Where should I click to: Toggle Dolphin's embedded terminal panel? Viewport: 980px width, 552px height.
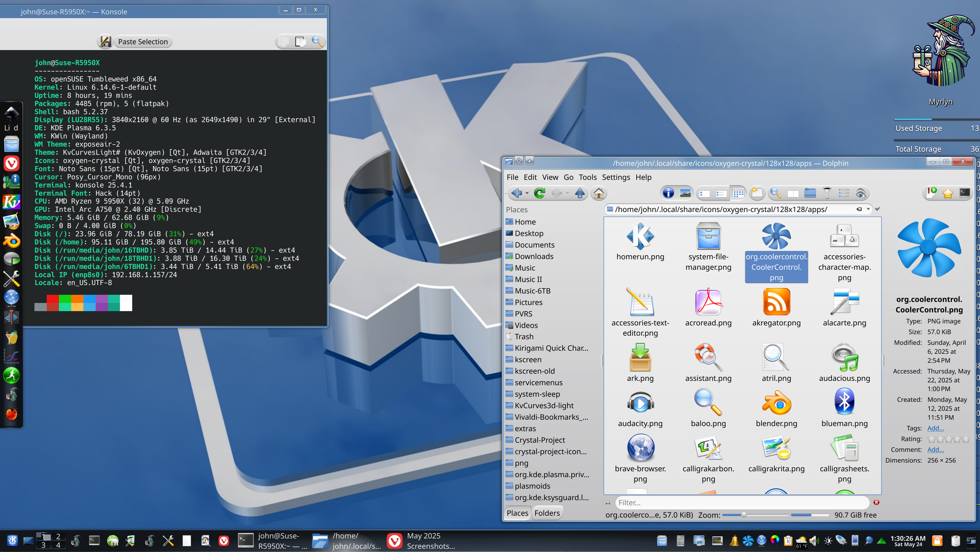coord(965,193)
